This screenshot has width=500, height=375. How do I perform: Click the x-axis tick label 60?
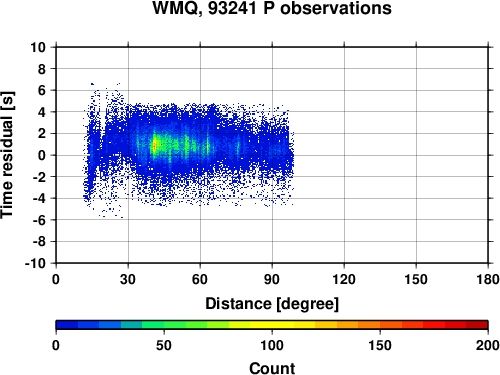tap(200, 279)
